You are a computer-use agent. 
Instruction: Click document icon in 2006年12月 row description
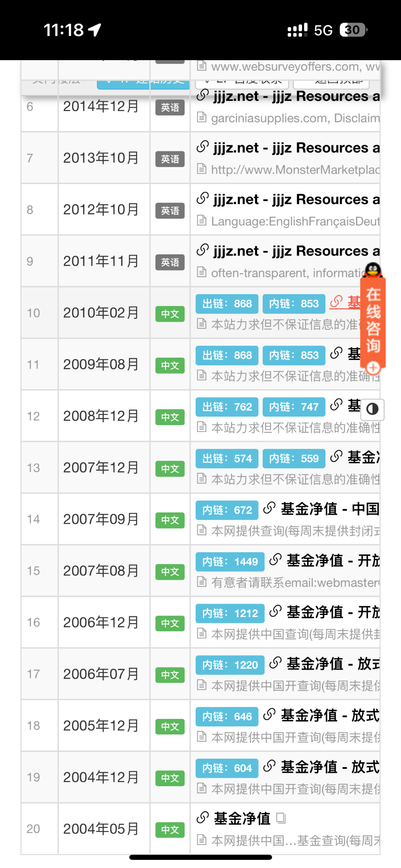pyautogui.click(x=202, y=634)
